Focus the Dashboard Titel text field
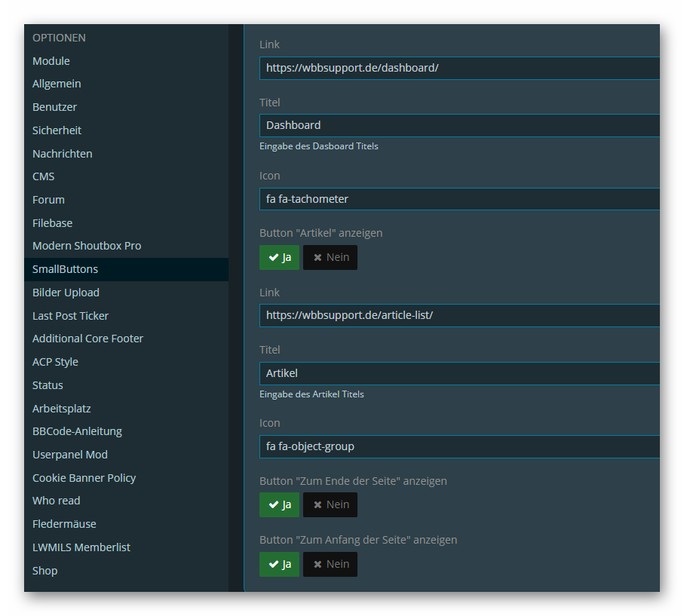The width and height of the screenshot is (684, 616). click(x=459, y=125)
